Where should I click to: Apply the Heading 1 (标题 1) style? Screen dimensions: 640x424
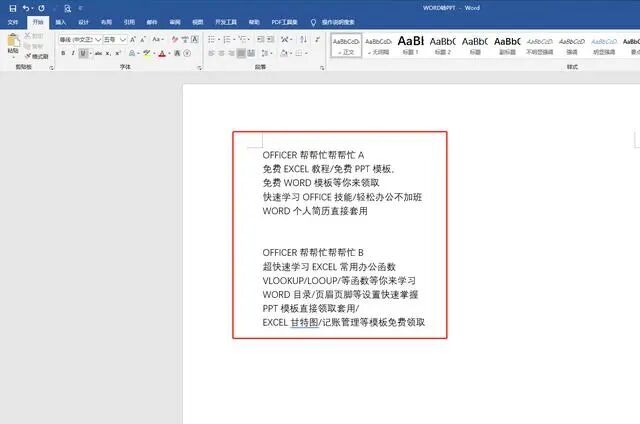(410, 45)
